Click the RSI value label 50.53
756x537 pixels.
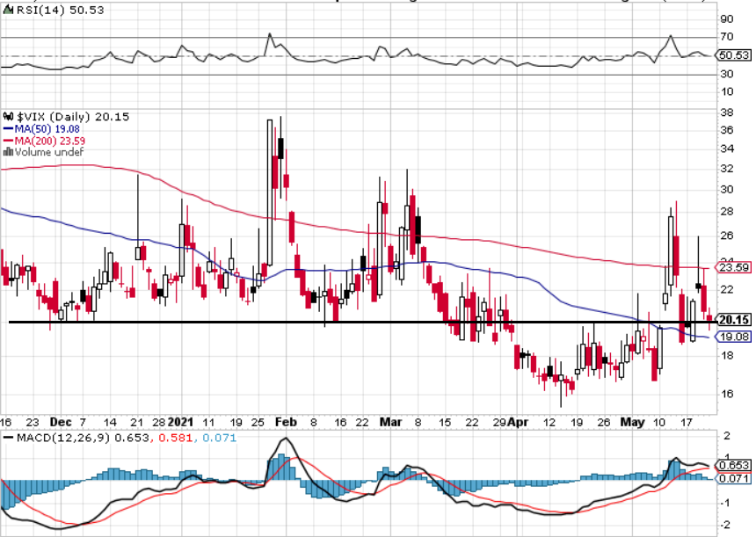[733, 55]
